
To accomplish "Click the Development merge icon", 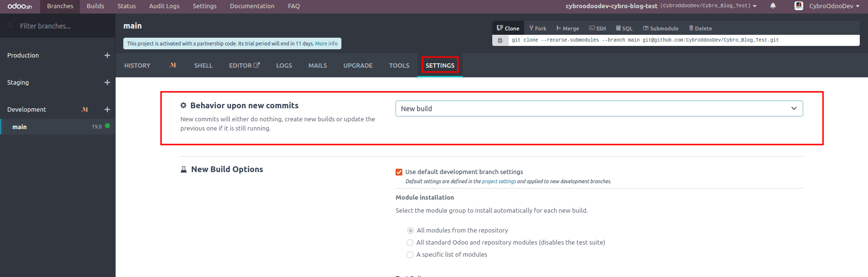I will pyautogui.click(x=85, y=109).
